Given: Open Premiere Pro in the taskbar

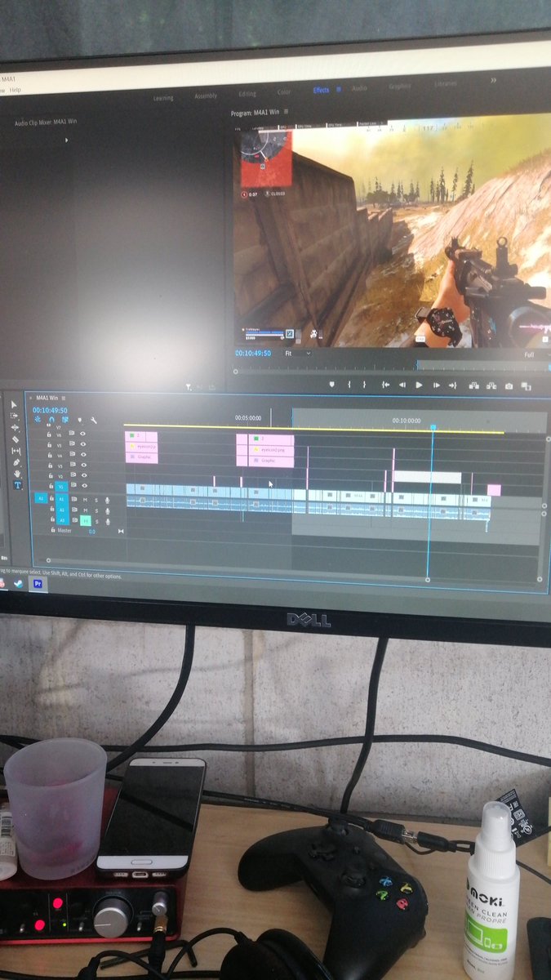Looking at the screenshot, I should pyautogui.click(x=38, y=583).
